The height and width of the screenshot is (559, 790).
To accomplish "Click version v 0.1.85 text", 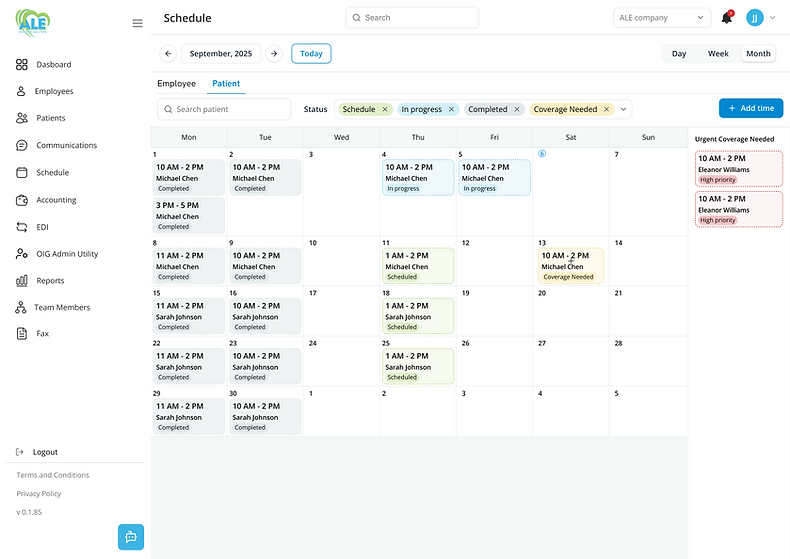I will click(29, 512).
